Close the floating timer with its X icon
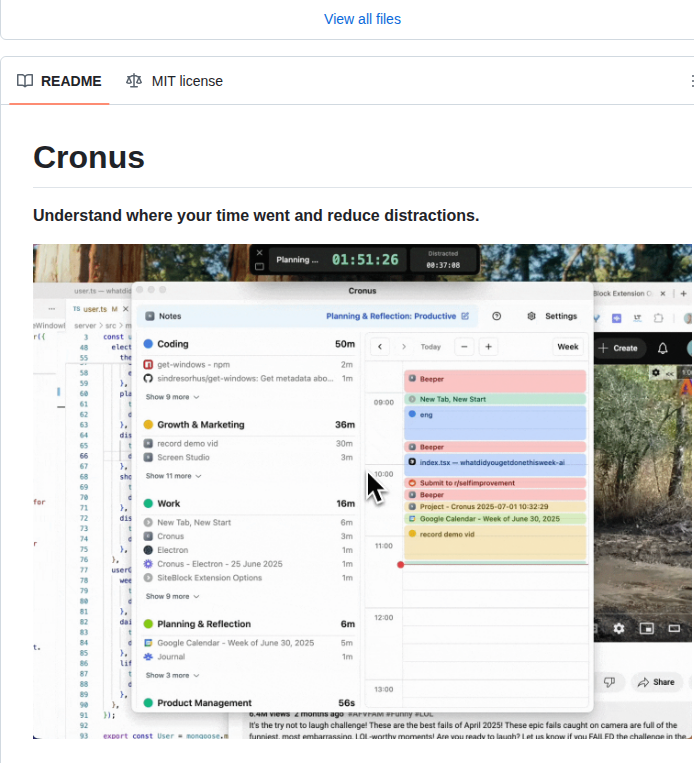The image size is (694, 763). coord(259,253)
